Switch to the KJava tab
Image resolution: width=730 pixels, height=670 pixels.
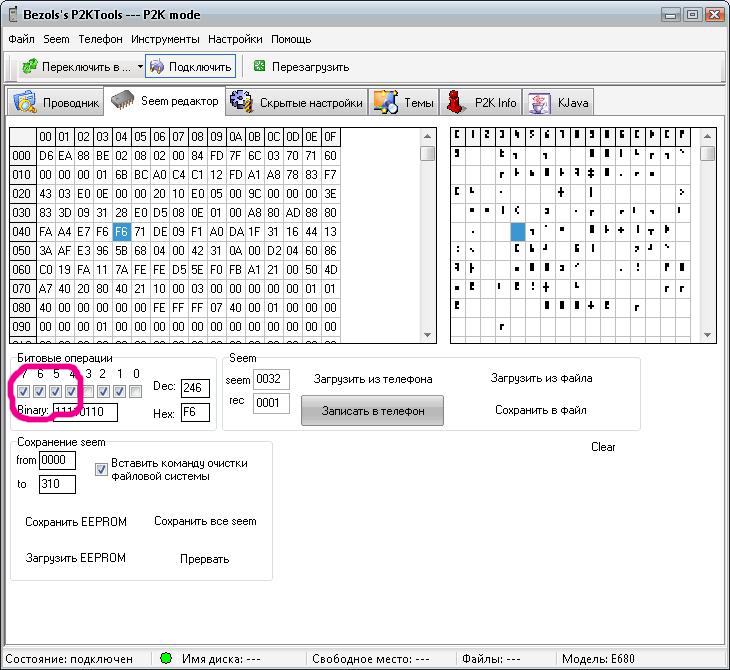pyautogui.click(x=558, y=102)
